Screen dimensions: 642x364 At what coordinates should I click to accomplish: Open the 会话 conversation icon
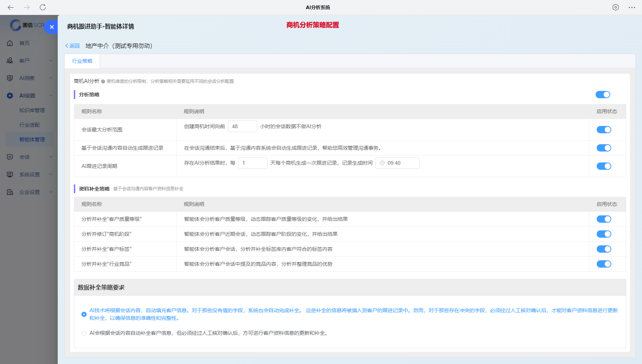[10, 157]
